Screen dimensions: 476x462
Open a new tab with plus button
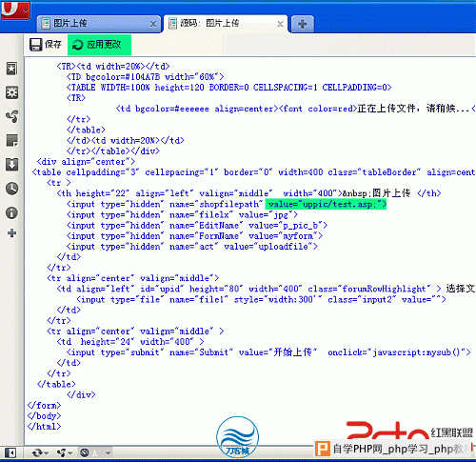click(x=302, y=24)
